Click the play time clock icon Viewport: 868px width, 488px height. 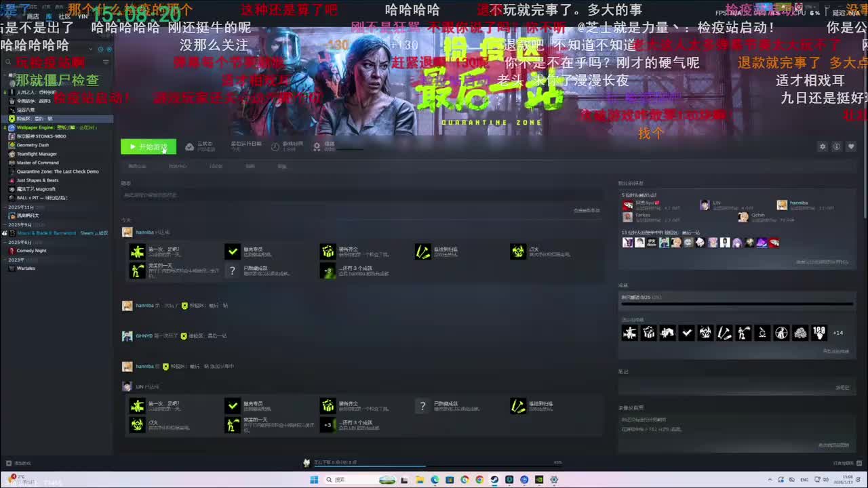click(275, 146)
